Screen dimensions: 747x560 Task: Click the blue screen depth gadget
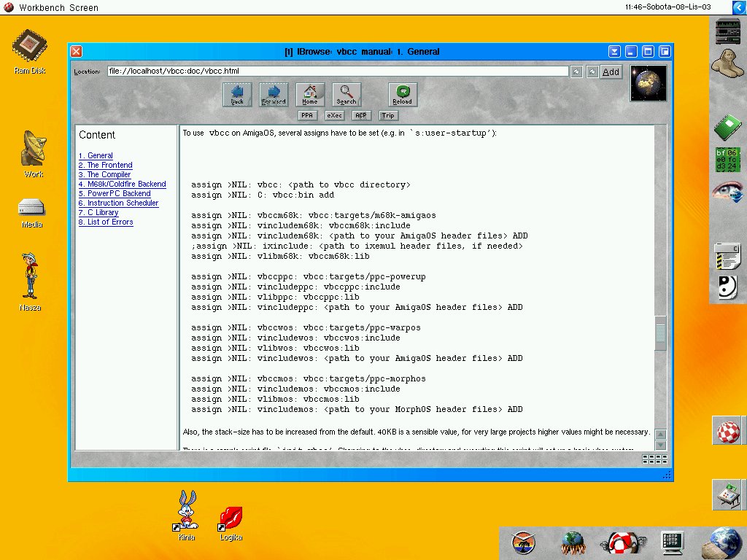coord(739,7)
